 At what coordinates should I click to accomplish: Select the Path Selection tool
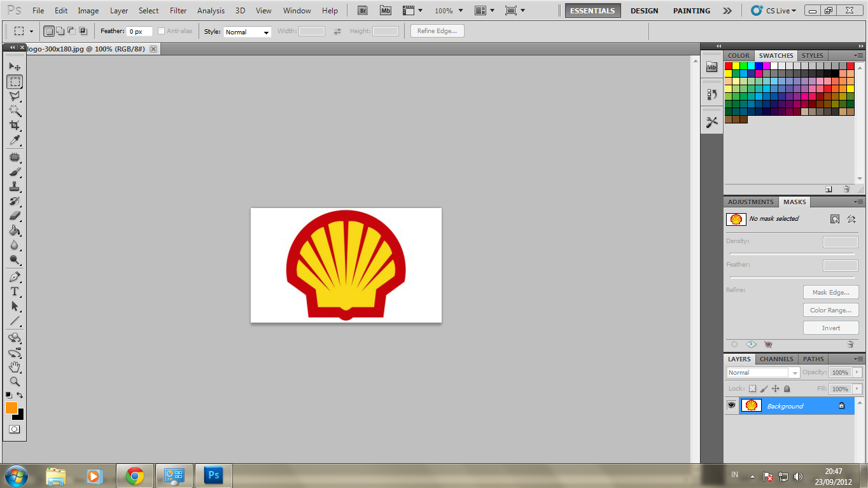tap(15, 306)
